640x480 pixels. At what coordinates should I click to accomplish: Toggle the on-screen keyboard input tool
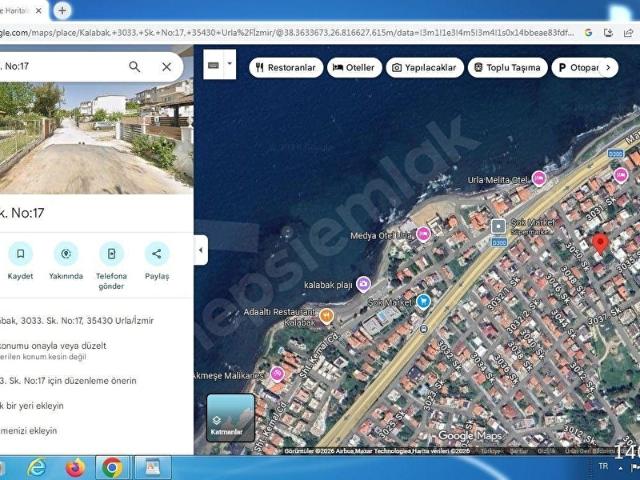pos(213,64)
